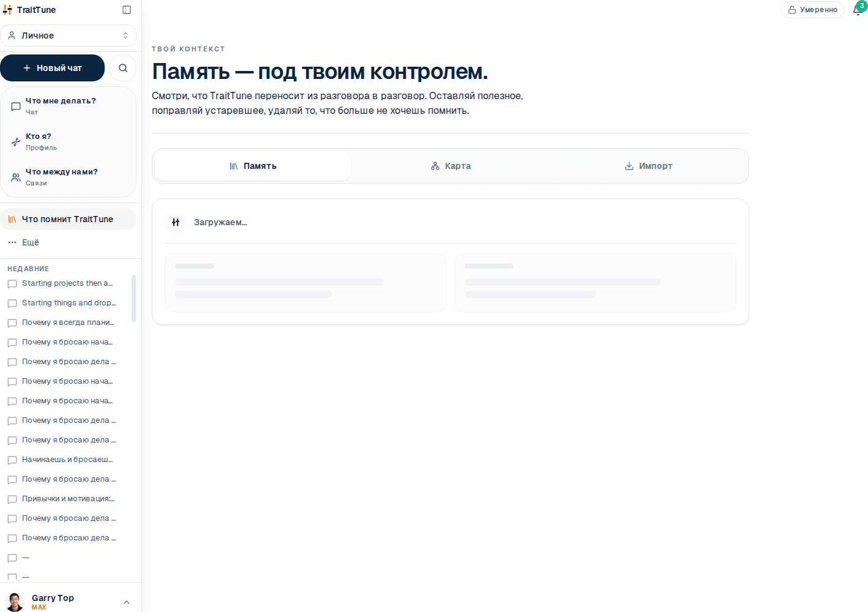This screenshot has width=868, height=612.
Task: Click the sparkle icon for Кто я?
Action: point(16,142)
